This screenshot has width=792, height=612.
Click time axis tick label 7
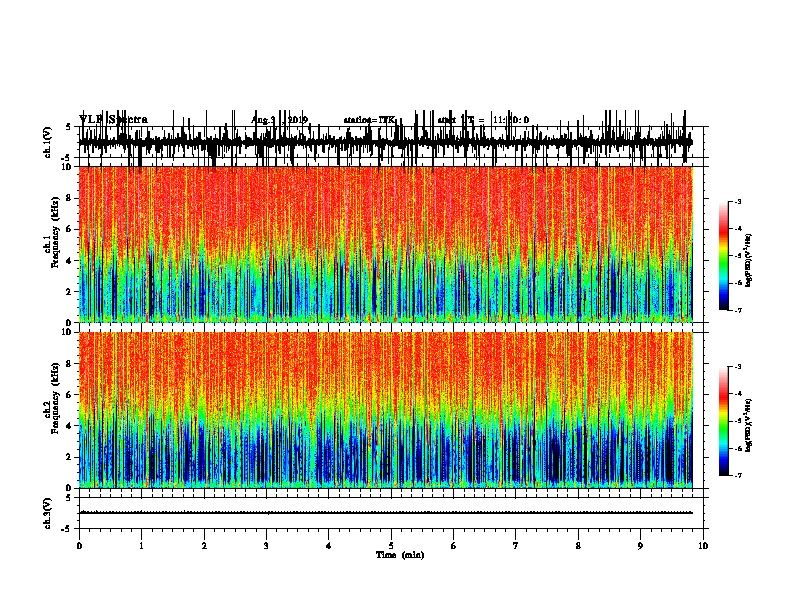(x=516, y=546)
